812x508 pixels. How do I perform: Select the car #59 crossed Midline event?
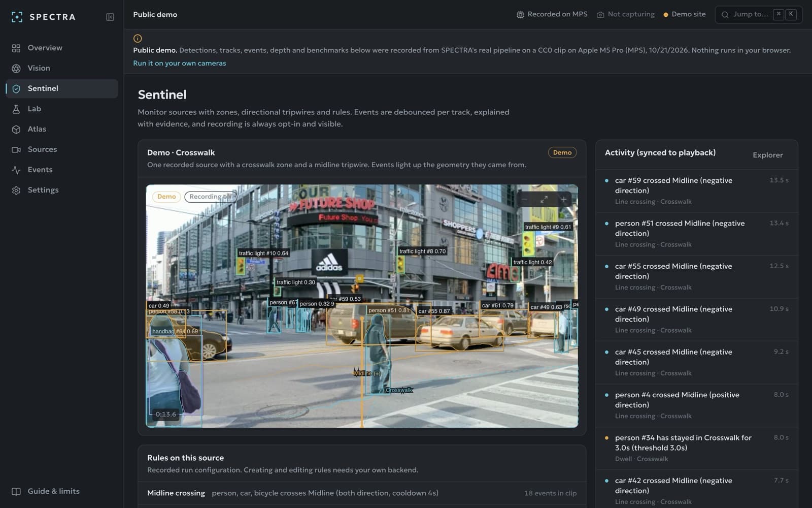[696, 191]
